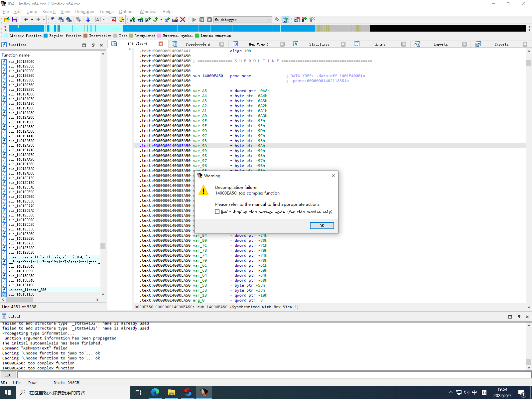Click the open file toolbar icon
532x399 pixels.
click(7, 20)
